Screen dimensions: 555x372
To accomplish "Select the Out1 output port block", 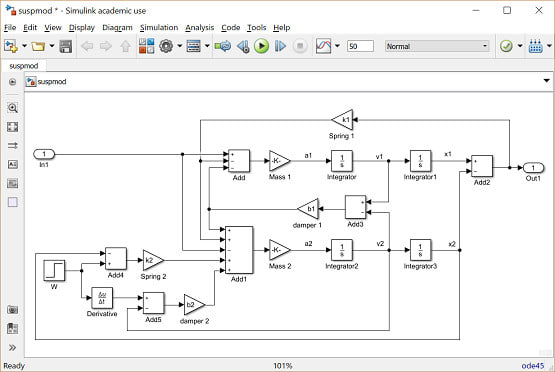I will pyautogui.click(x=533, y=168).
